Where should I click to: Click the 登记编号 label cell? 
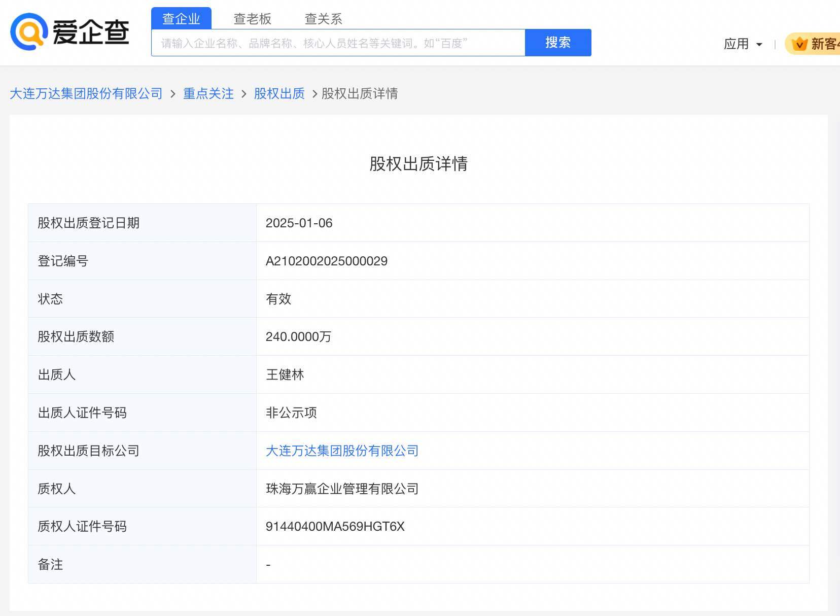pyautogui.click(x=142, y=261)
